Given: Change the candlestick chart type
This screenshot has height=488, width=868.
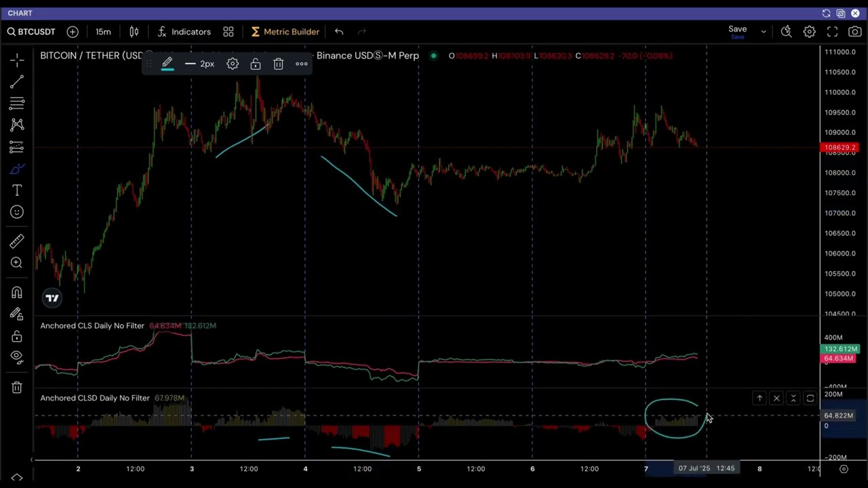Looking at the screenshot, I should coord(134,32).
